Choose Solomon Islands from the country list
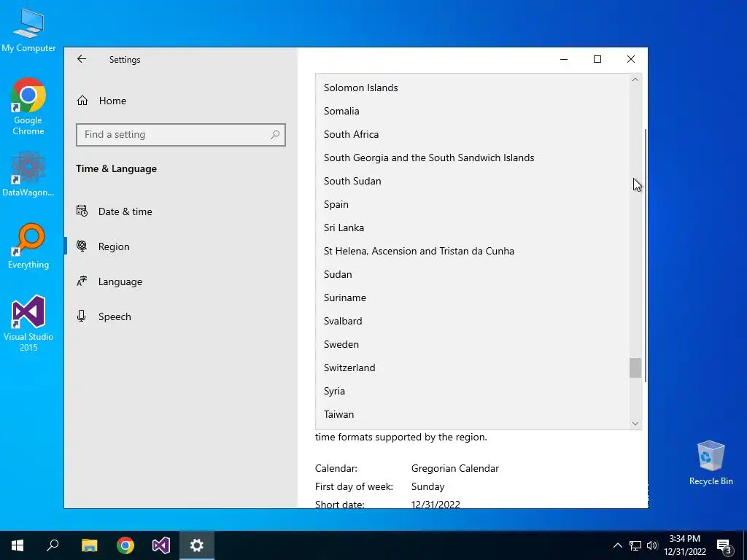The image size is (747, 560). click(x=472, y=87)
